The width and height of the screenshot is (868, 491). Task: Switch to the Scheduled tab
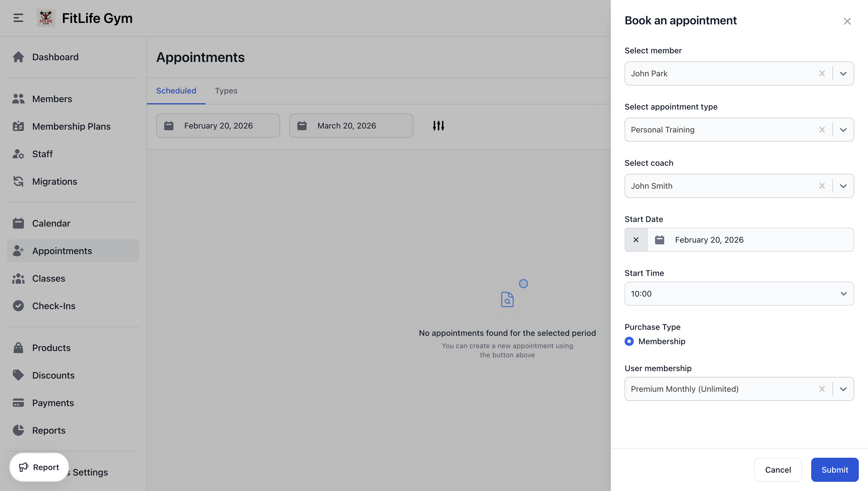click(x=176, y=91)
